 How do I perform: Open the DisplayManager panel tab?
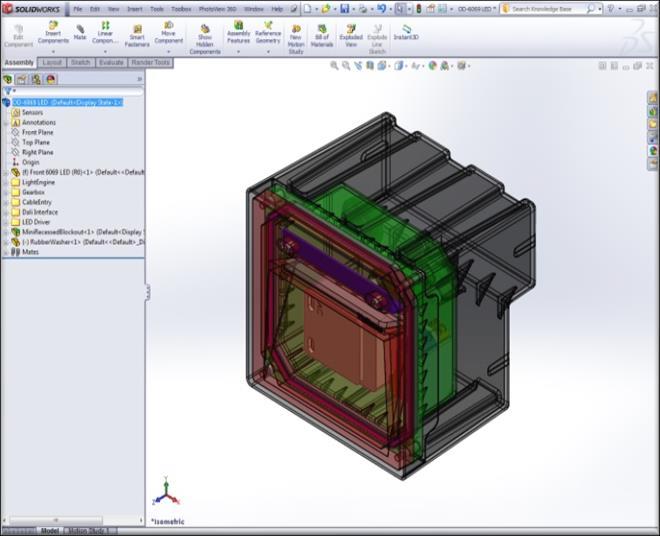(x=51, y=79)
